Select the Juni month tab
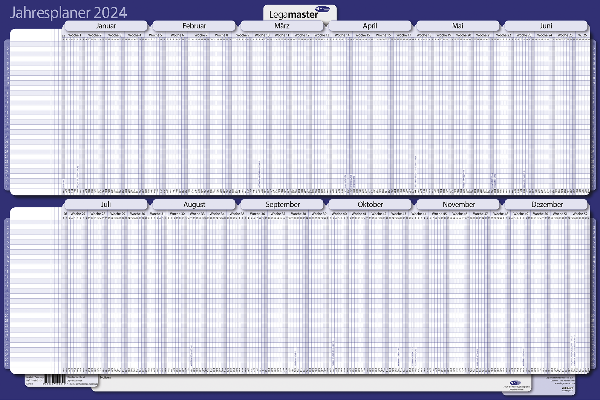Screen dimensions: 600x400 546,23
